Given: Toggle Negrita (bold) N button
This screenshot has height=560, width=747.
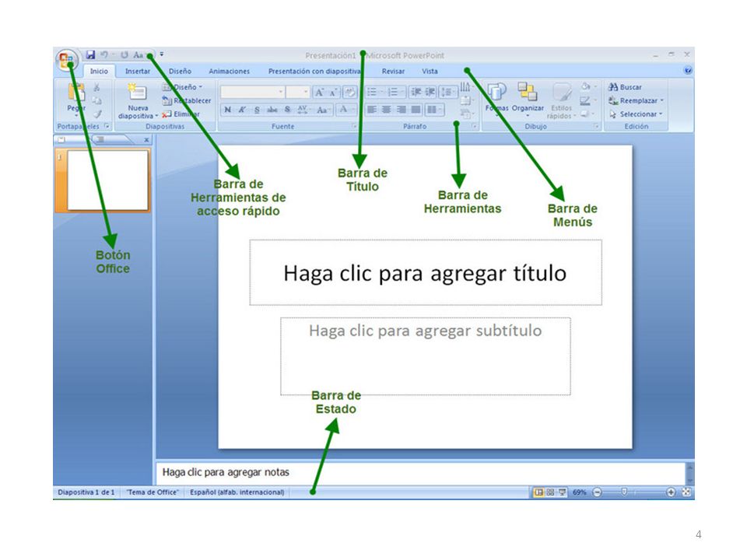Looking at the screenshot, I should [228, 110].
